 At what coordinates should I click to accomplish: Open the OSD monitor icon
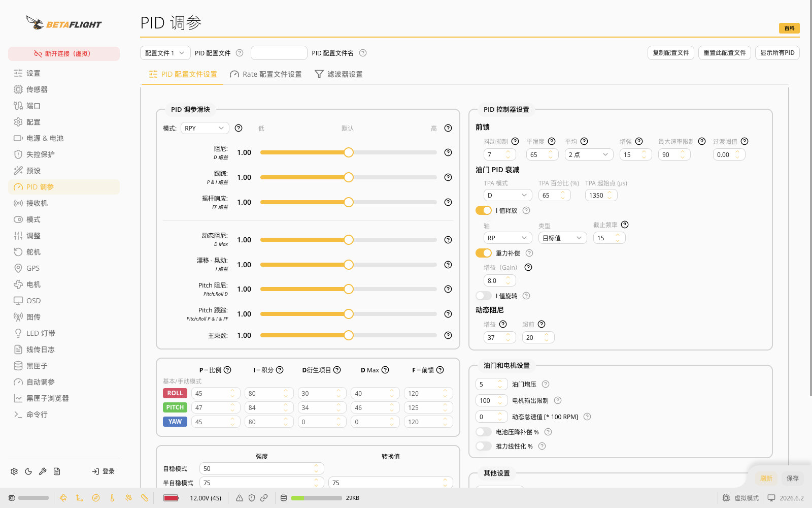[x=18, y=301]
